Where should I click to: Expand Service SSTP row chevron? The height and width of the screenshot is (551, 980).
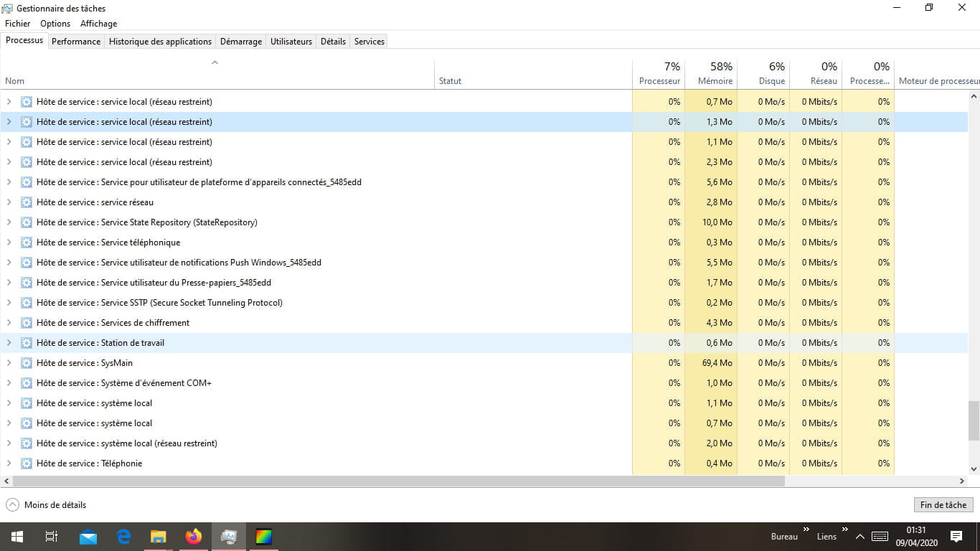pos(9,303)
